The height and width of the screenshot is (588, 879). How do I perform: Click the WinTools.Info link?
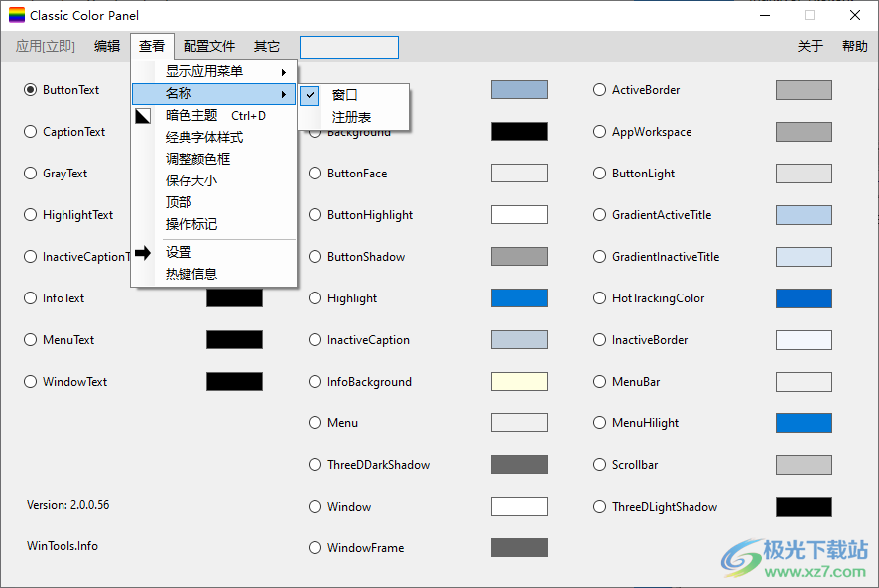point(63,546)
